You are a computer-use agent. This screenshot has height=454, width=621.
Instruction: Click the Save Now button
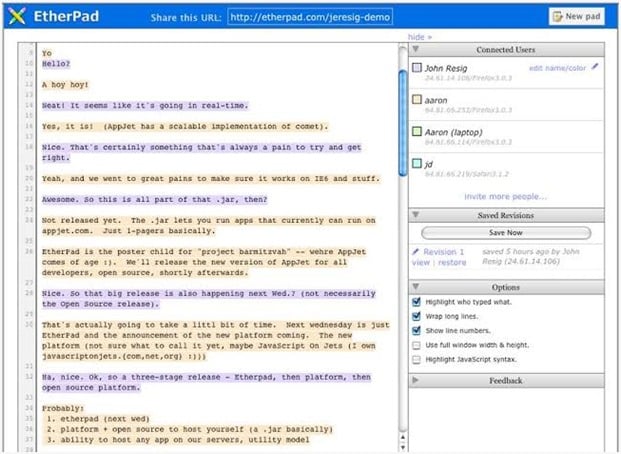(x=506, y=233)
